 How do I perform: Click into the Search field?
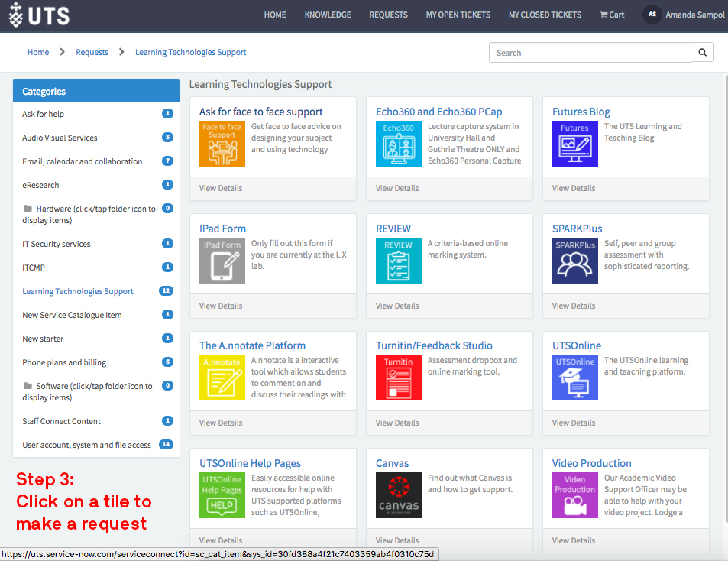[x=590, y=53]
